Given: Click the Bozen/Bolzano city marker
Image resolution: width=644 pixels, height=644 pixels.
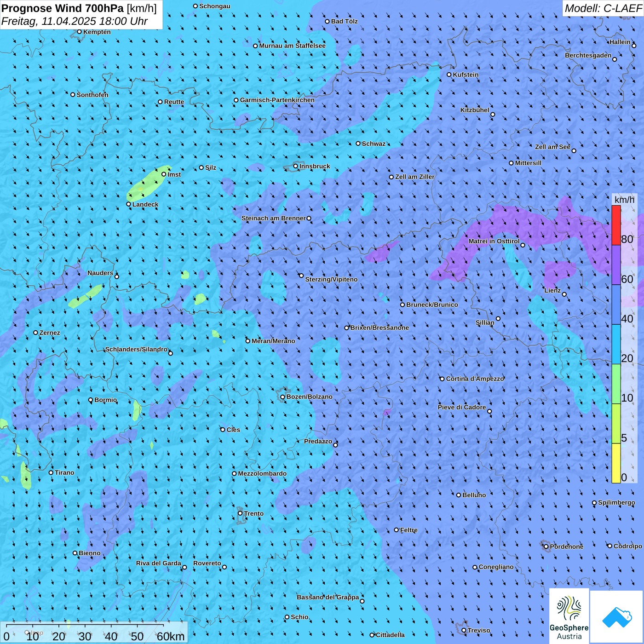Looking at the screenshot, I should coord(283,397).
